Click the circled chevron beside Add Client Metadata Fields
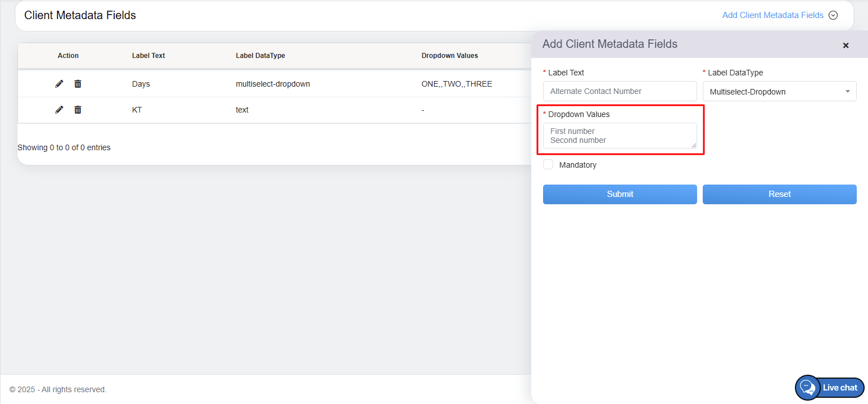The image size is (868, 404). coord(833,15)
